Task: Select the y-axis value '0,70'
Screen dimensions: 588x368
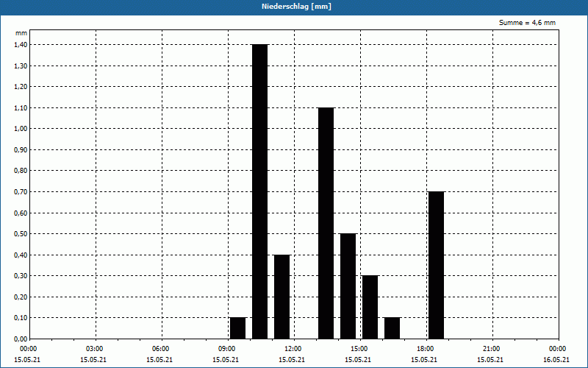Action: tap(21, 192)
